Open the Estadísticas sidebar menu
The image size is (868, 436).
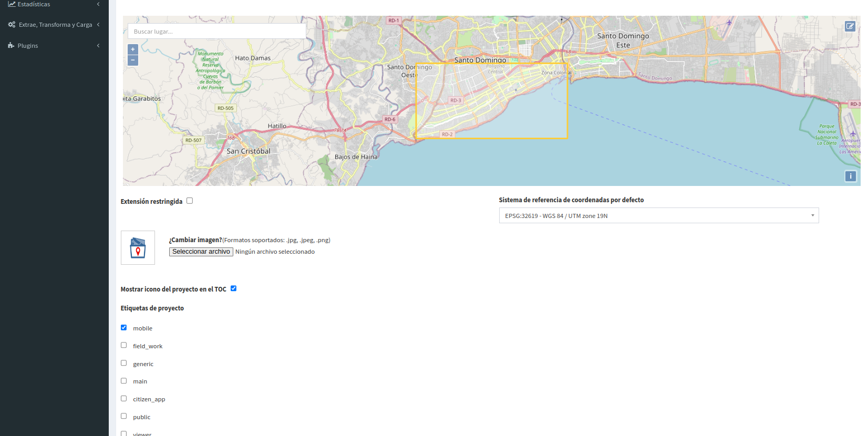tap(54, 4)
